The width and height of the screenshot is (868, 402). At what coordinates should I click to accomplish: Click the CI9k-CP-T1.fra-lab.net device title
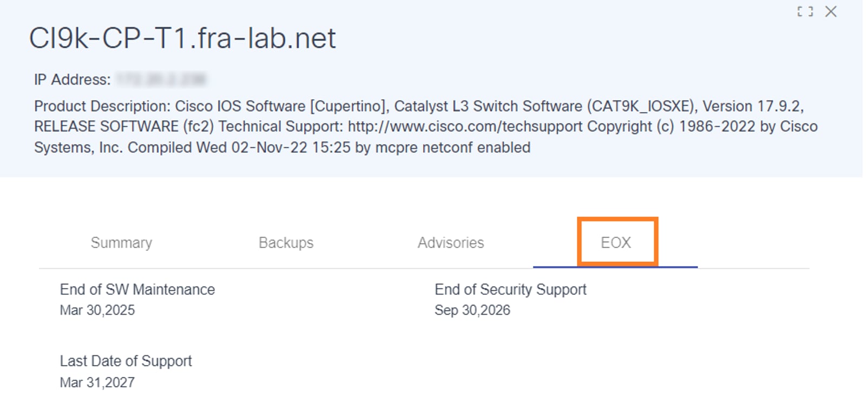pyautogui.click(x=182, y=38)
